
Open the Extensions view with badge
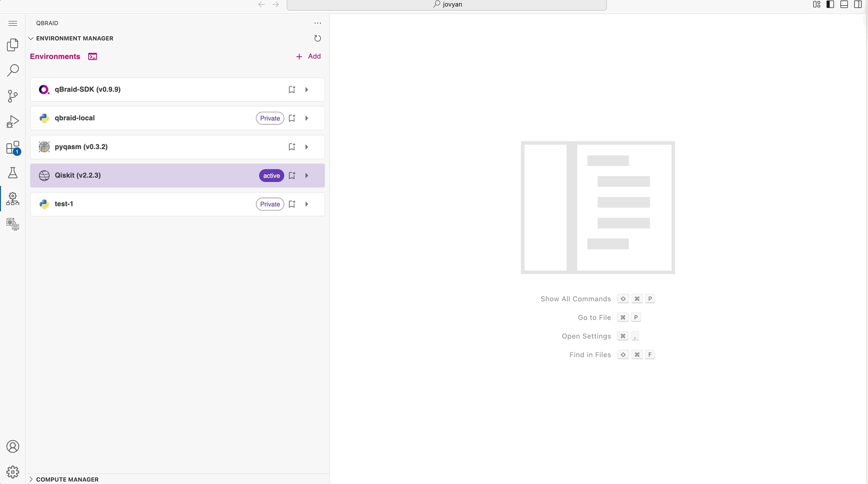tap(13, 148)
